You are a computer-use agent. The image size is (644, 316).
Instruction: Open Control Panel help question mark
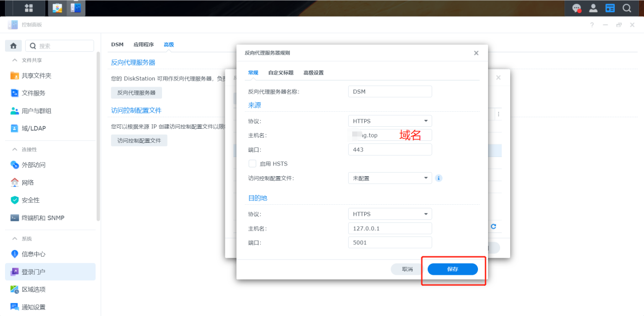tap(592, 25)
